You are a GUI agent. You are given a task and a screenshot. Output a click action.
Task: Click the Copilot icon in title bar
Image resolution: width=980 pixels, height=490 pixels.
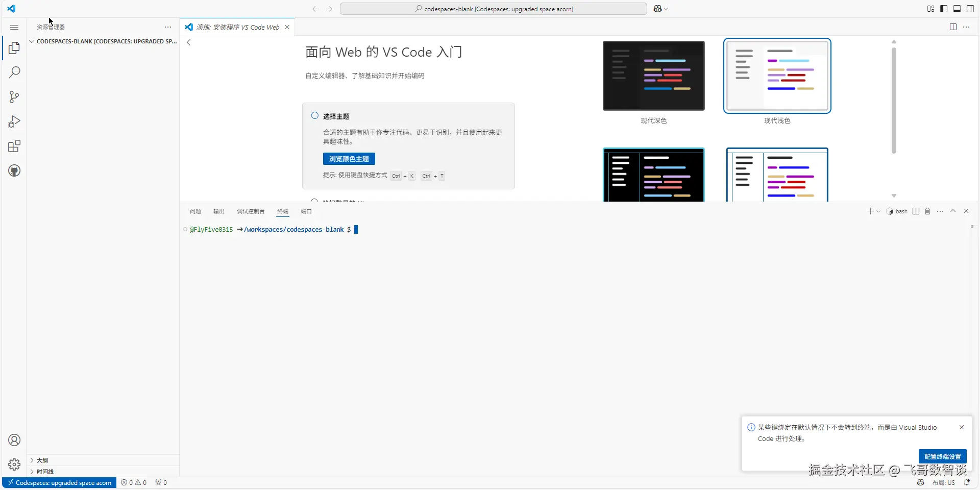click(657, 9)
